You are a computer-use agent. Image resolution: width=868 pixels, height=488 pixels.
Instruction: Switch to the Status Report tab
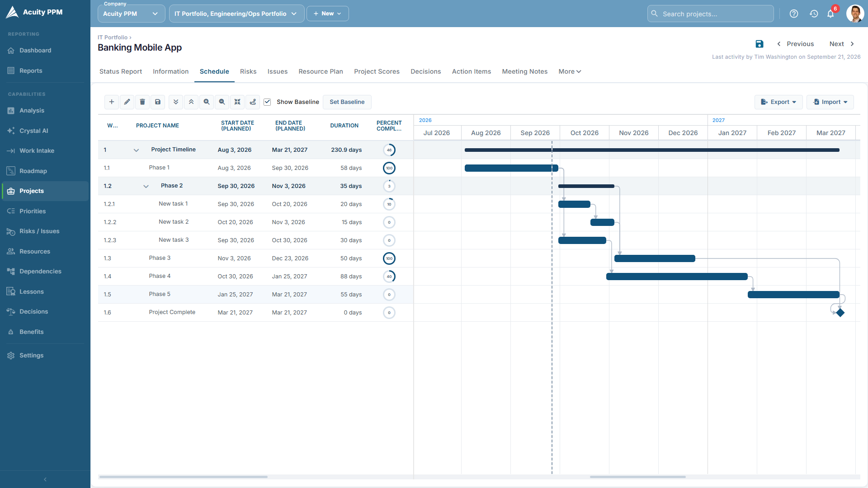121,71
